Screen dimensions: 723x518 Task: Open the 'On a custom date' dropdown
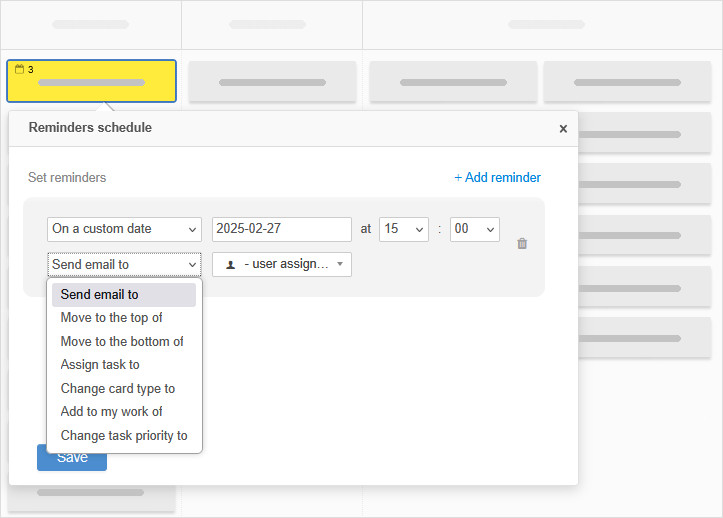[124, 229]
